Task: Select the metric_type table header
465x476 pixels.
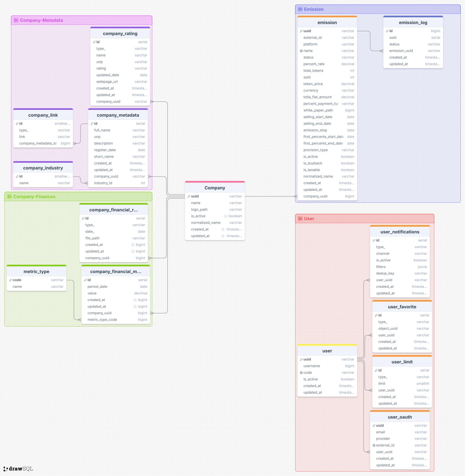Action: point(36,272)
